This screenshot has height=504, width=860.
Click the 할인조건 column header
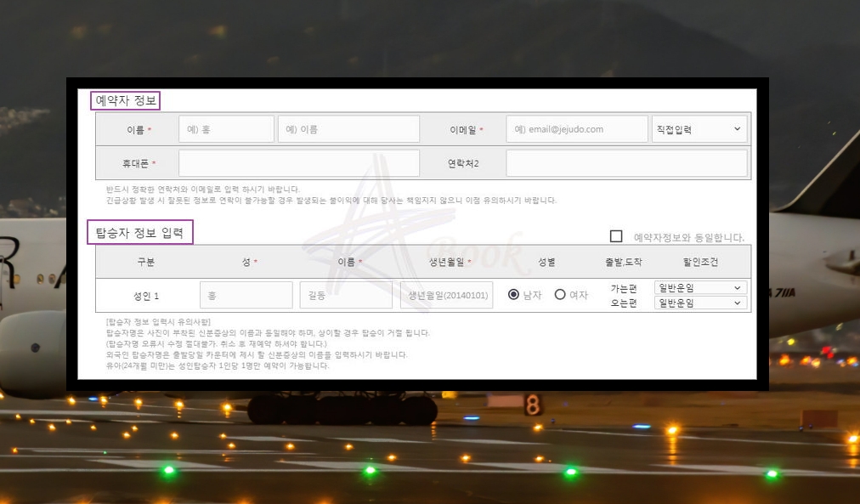click(700, 262)
